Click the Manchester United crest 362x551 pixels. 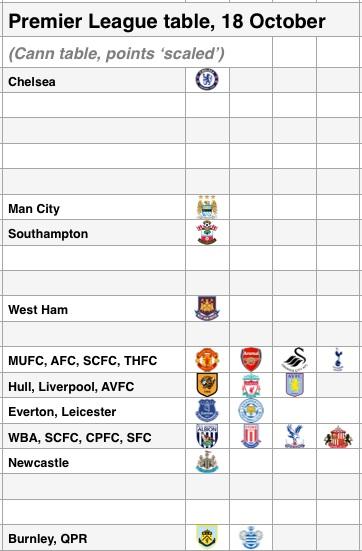tap(207, 359)
